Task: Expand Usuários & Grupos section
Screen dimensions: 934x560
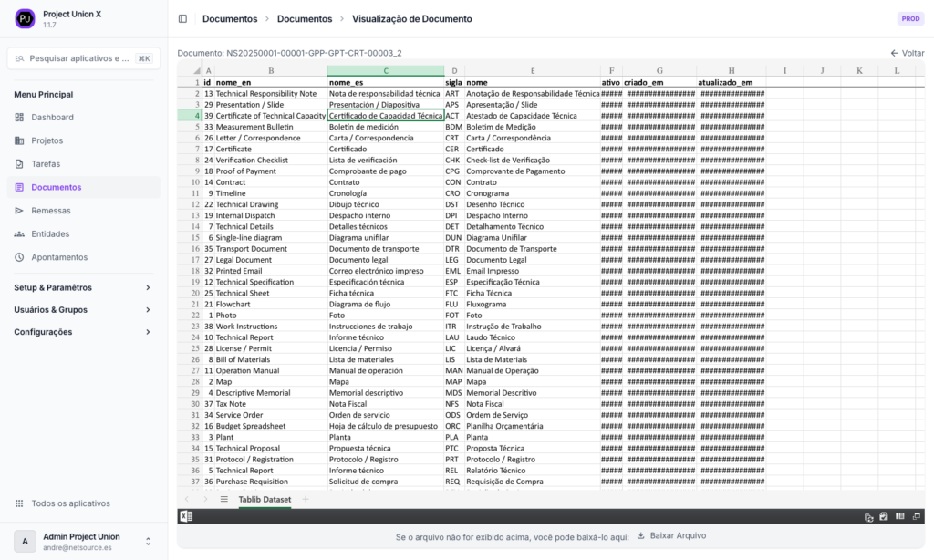Action: [x=82, y=310]
